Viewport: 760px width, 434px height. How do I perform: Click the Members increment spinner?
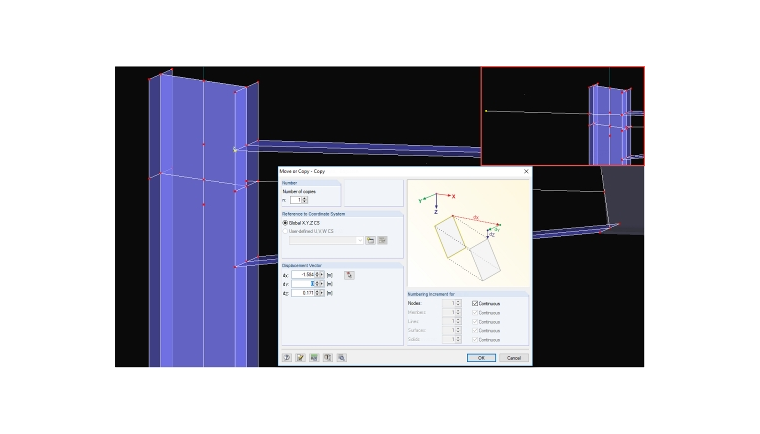(x=459, y=313)
